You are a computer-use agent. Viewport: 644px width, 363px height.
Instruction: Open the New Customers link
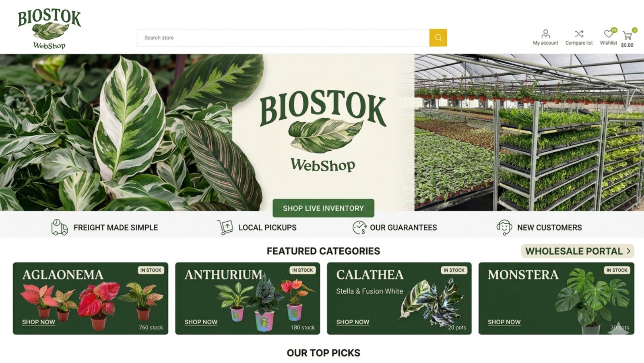point(549,228)
